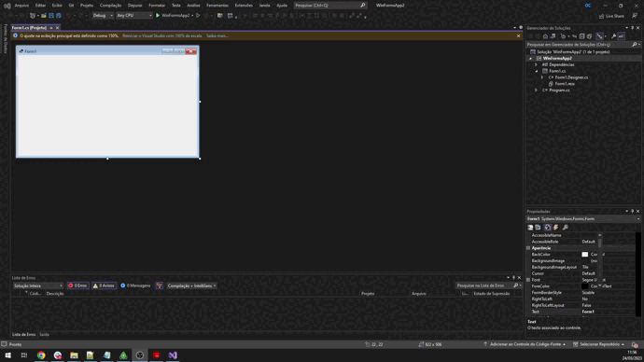Toggle the auto-hide pin on Lista de Erros panel

514,278
